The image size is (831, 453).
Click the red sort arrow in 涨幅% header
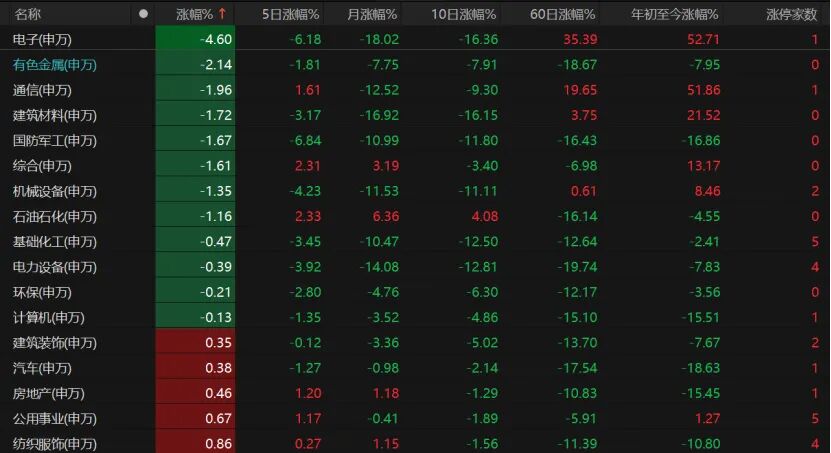223,14
